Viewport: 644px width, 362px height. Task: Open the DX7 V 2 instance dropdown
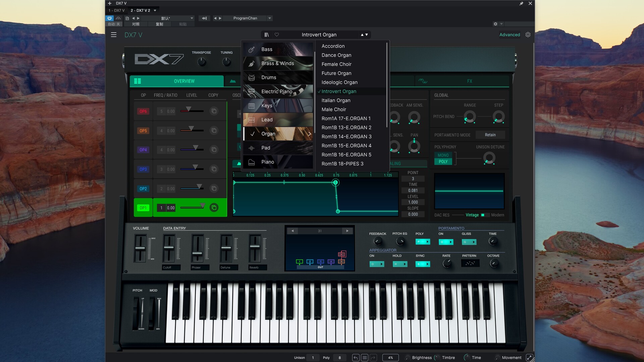tap(155, 10)
